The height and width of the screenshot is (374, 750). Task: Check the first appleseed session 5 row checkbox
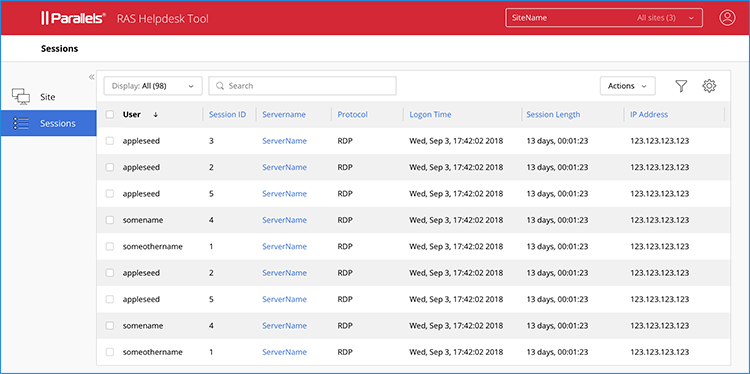click(x=110, y=194)
